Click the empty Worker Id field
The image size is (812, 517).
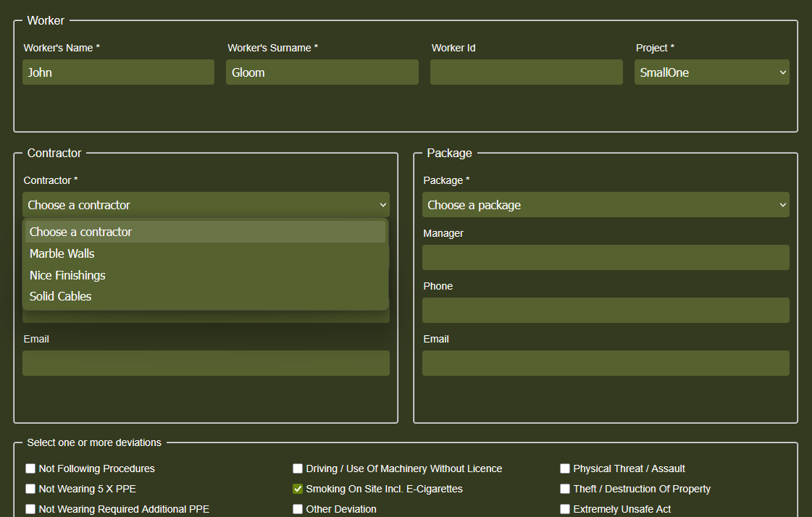(526, 72)
